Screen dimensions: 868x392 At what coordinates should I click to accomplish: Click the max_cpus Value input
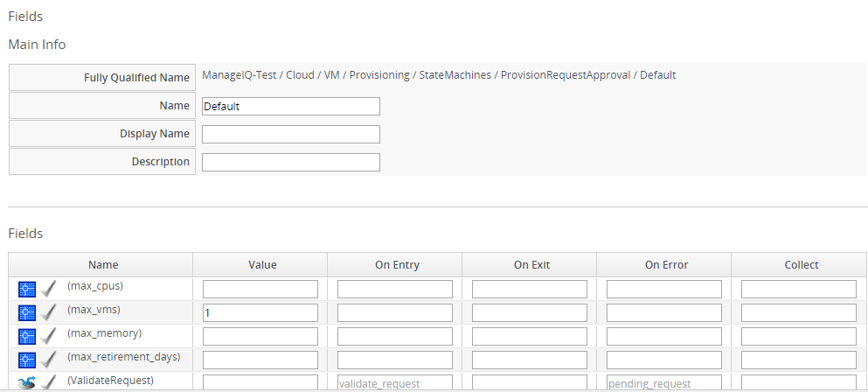[x=260, y=289]
